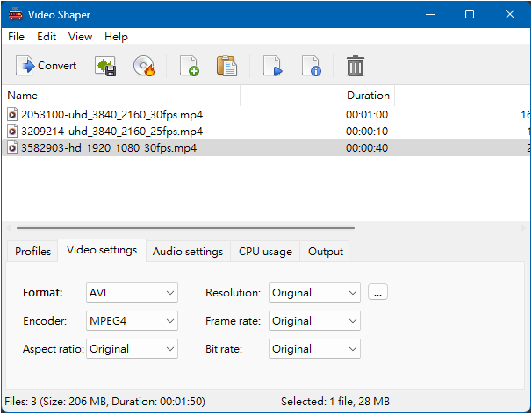Play the selected file via toolbar icon
Image resolution: width=532 pixels, height=414 pixels.
pos(272,66)
